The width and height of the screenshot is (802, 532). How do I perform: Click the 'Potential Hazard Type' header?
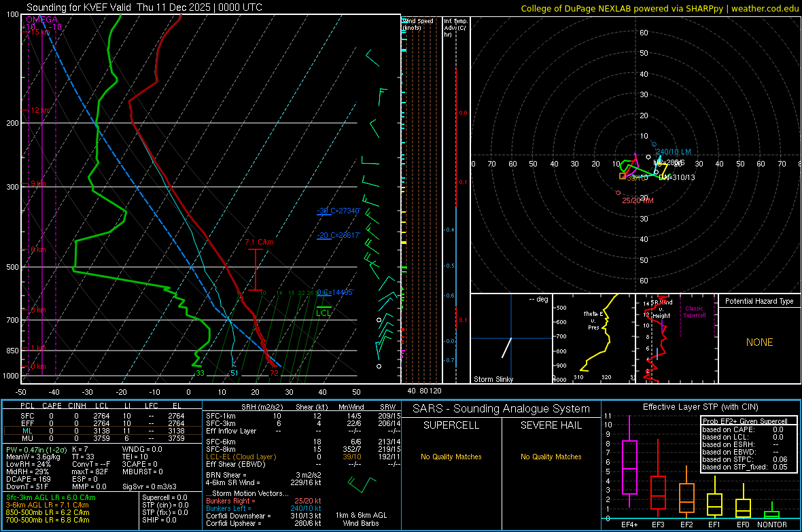pos(759,301)
